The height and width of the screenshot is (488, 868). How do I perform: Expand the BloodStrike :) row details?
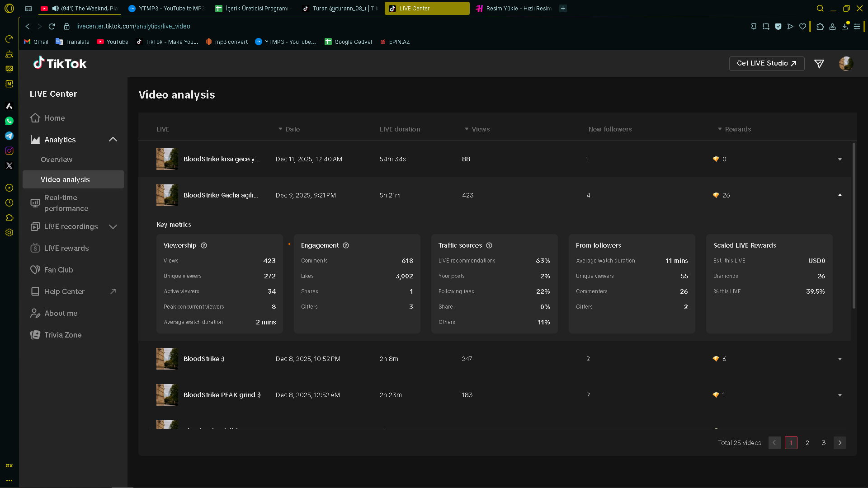click(x=840, y=359)
